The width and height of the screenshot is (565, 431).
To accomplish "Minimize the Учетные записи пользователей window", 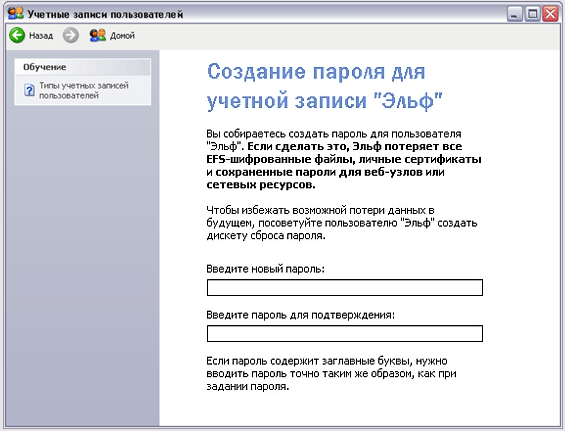I will click(515, 14).
